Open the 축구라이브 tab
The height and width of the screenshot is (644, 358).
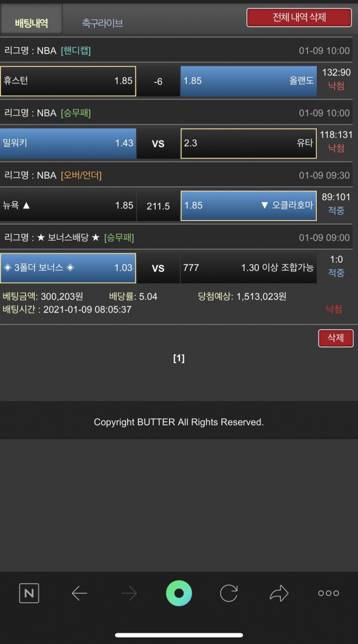click(x=103, y=23)
